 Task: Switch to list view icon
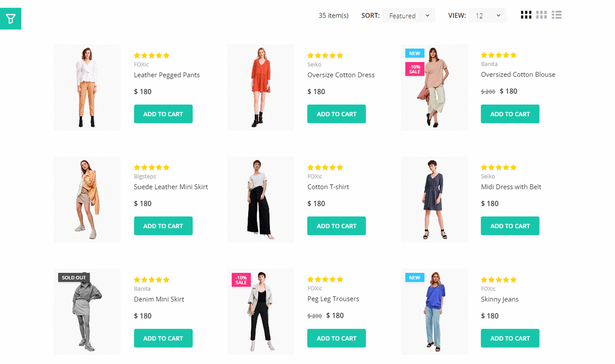point(557,15)
